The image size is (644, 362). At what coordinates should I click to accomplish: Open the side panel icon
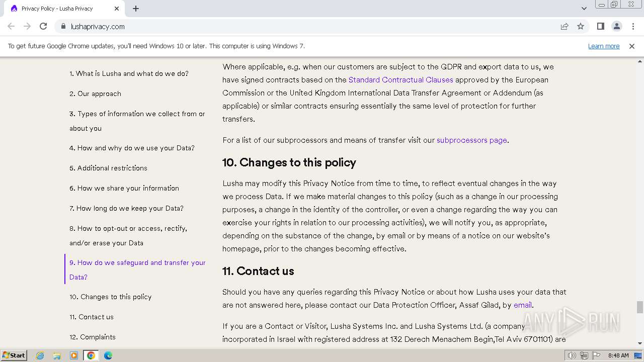pos(601,26)
